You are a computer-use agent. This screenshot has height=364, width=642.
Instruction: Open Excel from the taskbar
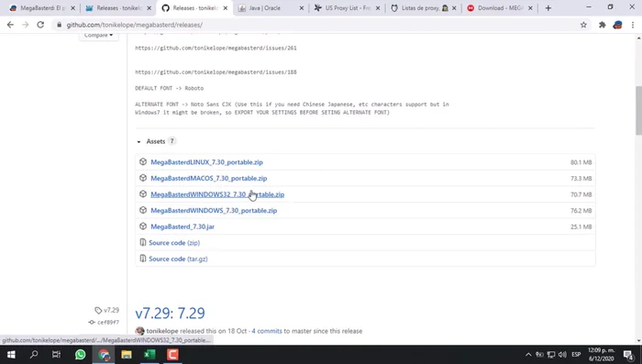(149, 355)
